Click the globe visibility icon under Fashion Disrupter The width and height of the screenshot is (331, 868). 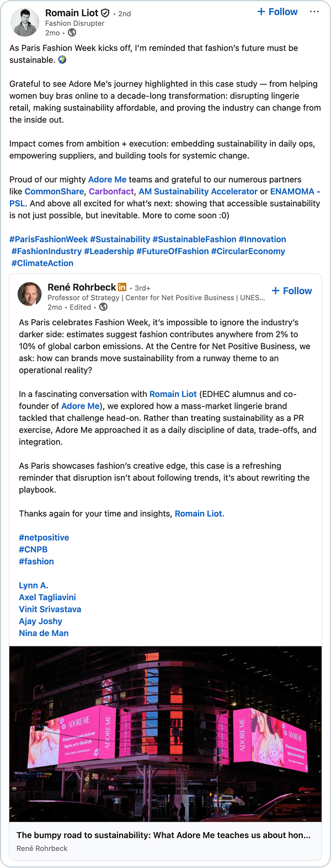click(x=72, y=33)
